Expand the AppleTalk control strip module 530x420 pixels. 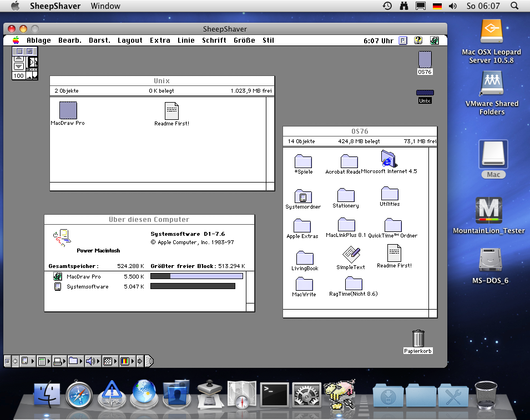point(28,361)
